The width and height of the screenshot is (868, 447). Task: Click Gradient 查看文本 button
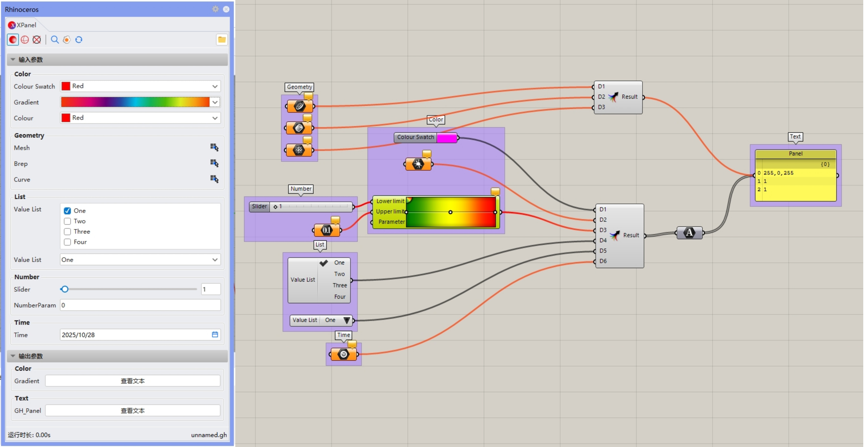133,381
